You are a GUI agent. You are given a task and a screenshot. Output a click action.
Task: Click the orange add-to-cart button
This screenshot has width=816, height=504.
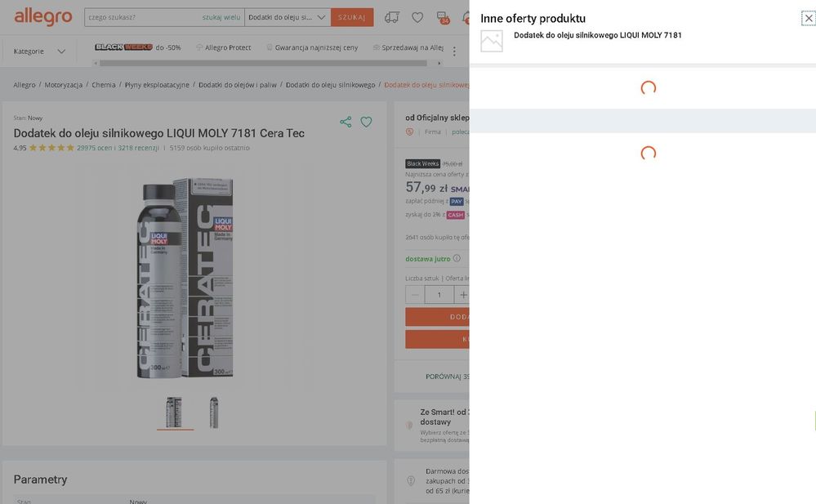pyautogui.click(x=437, y=317)
